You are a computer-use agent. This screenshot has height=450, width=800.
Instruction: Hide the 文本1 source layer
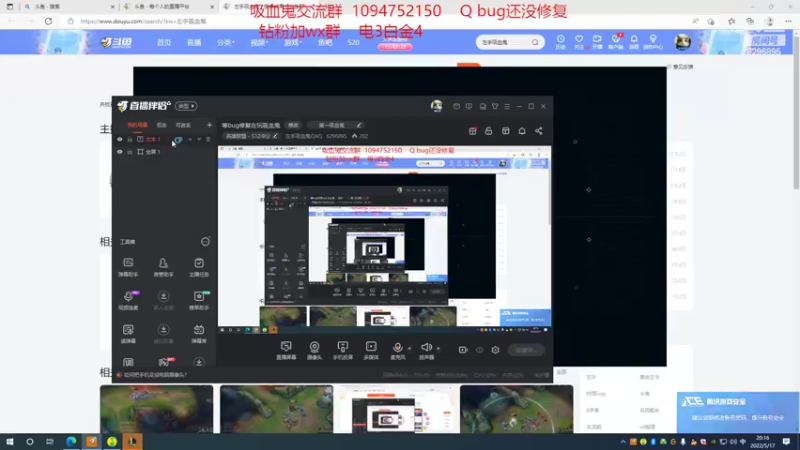120,139
